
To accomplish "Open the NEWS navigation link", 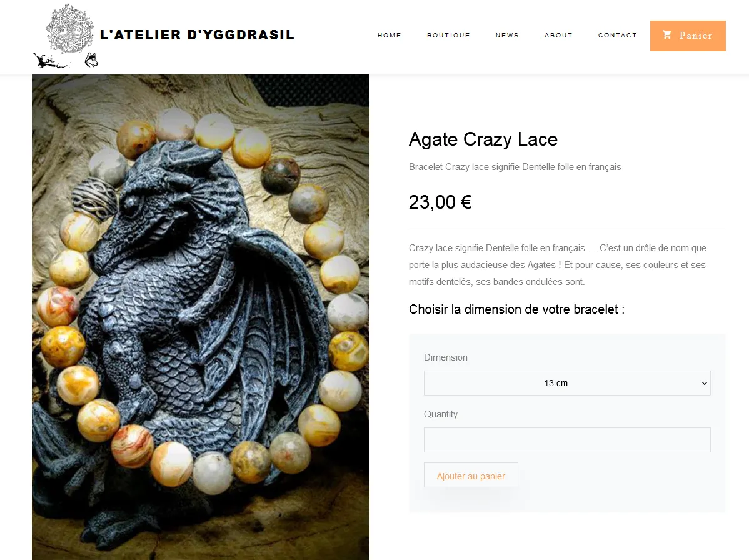I will pos(507,36).
